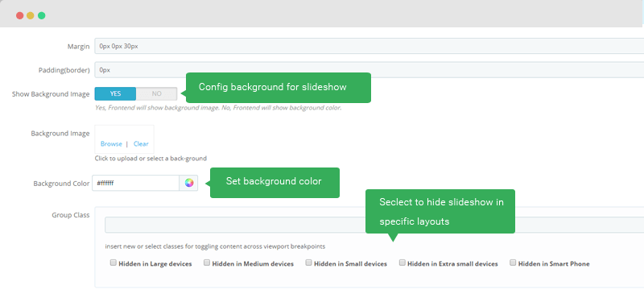Check Hidden in Smart Phone
The image size is (644, 306).
[x=513, y=263]
